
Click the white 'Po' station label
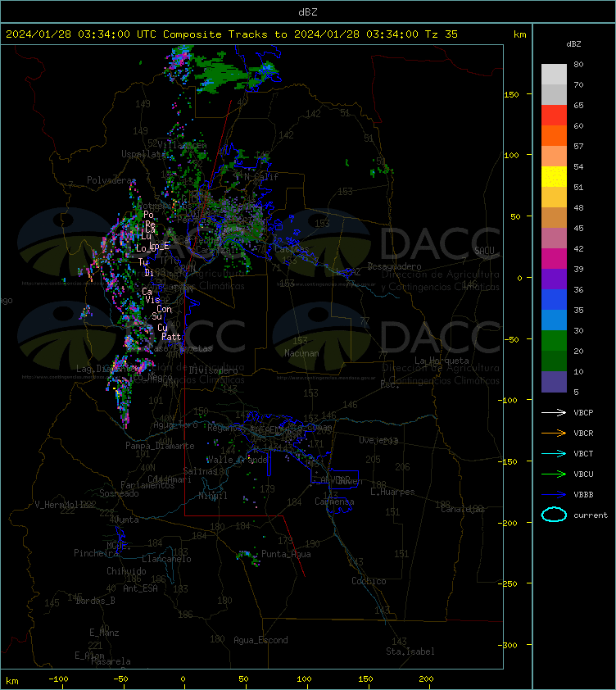pos(149,215)
